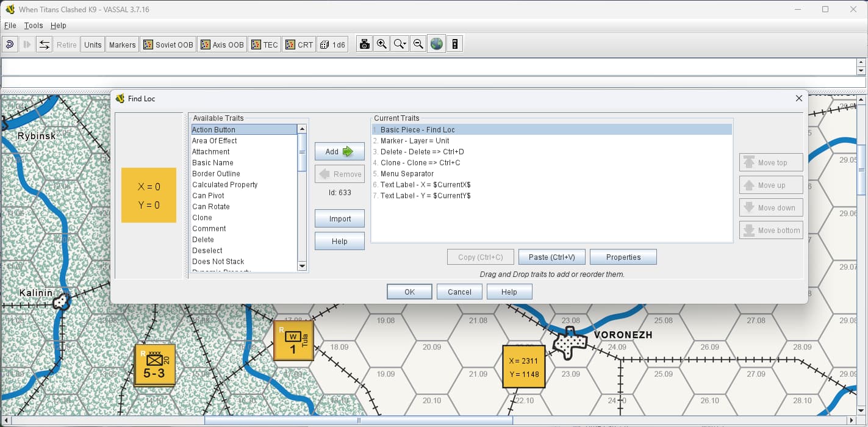Image resolution: width=868 pixels, height=427 pixels.
Task: Click the Move up button
Action: pyautogui.click(x=771, y=185)
